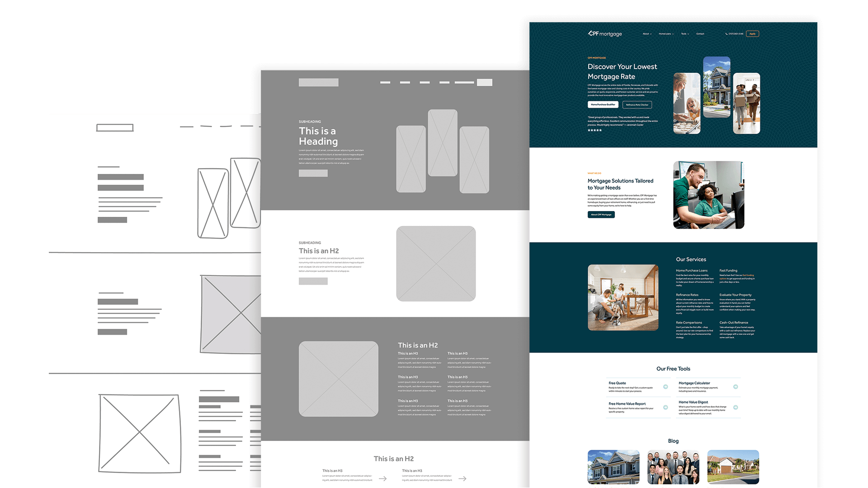Viewport: 868px width, 488px height.
Task: Click the Mortgage Calculator tool icon
Action: [x=735, y=387]
